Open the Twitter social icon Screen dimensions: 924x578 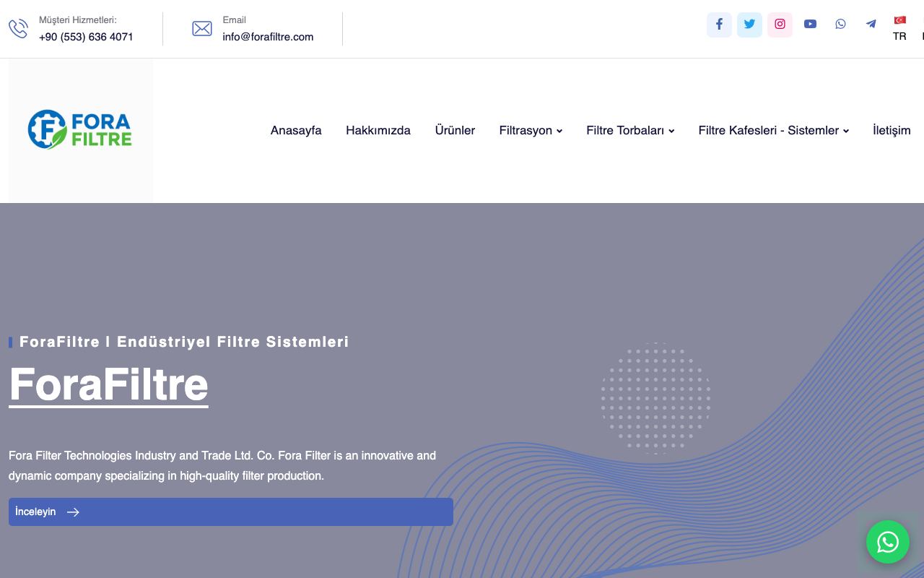click(x=749, y=25)
